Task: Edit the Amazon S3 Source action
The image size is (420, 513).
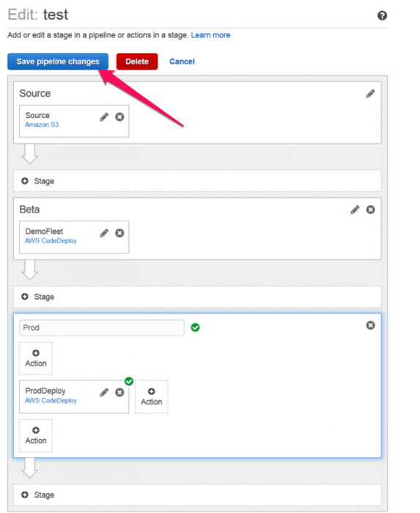Action: click(x=104, y=117)
